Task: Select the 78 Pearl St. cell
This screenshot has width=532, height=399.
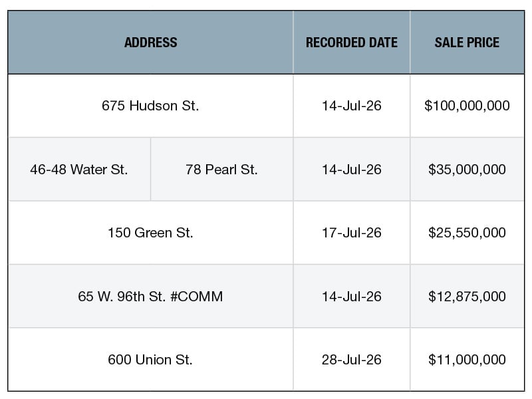Action: pyautogui.click(x=222, y=170)
